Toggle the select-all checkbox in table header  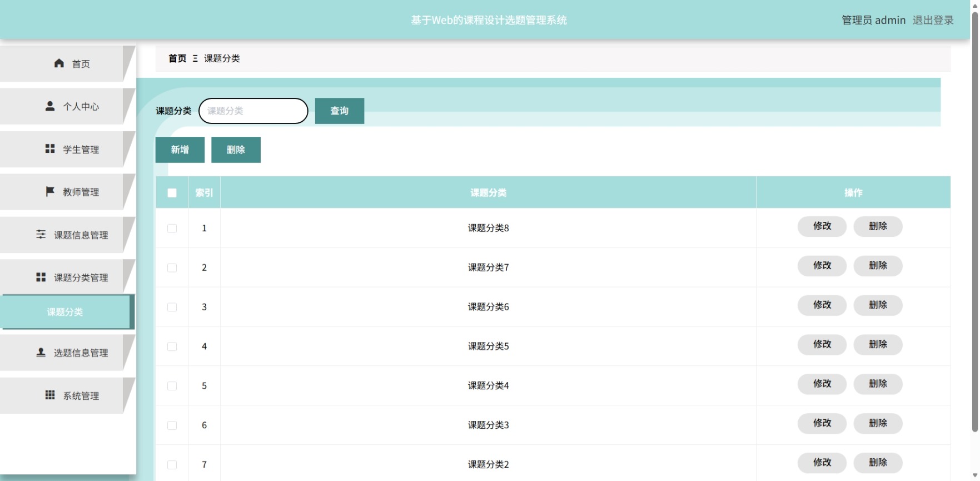coord(172,193)
